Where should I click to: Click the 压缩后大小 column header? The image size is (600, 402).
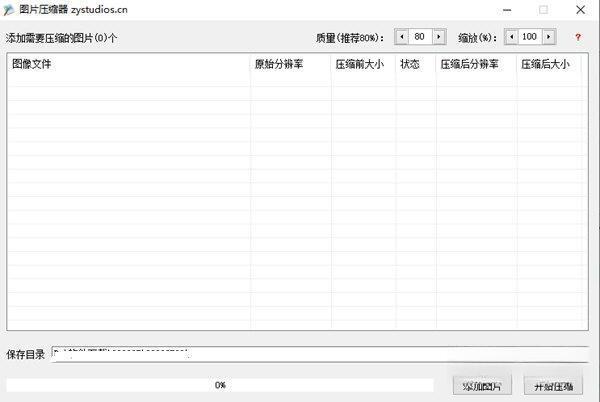coord(549,64)
